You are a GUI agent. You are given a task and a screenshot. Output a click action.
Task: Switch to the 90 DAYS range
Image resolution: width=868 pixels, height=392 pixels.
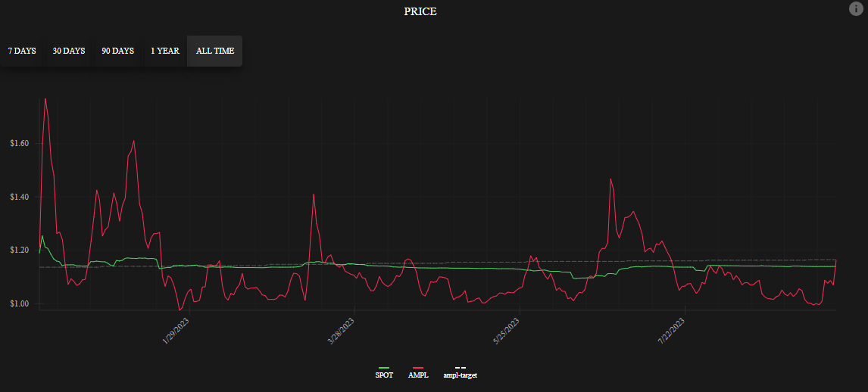pyautogui.click(x=117, y=51)
